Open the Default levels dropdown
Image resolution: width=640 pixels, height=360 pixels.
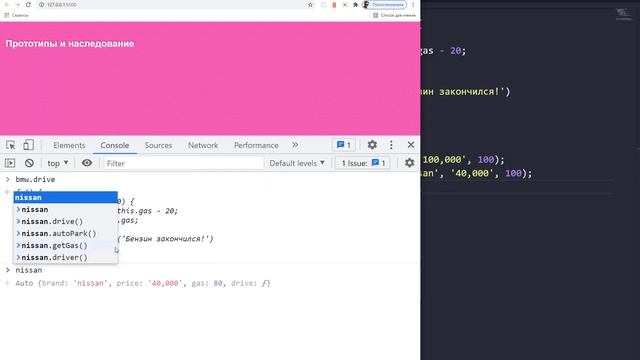point(297,163)
